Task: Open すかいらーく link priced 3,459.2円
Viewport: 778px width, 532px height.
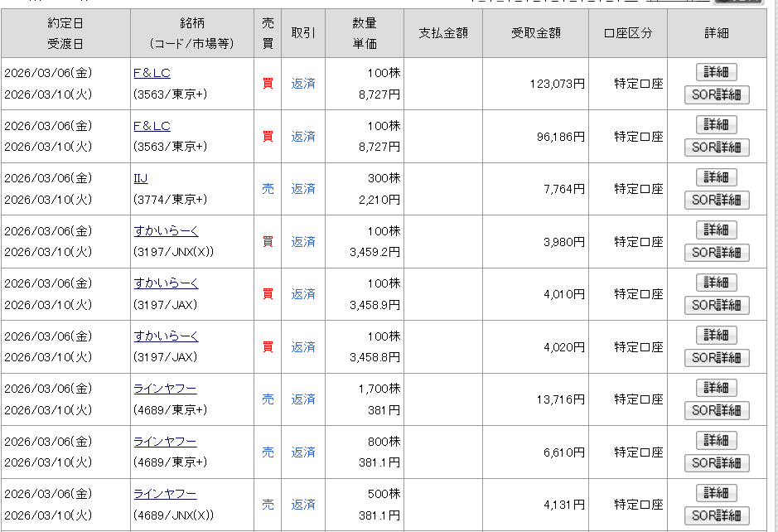Action: [x=166, y=231]
